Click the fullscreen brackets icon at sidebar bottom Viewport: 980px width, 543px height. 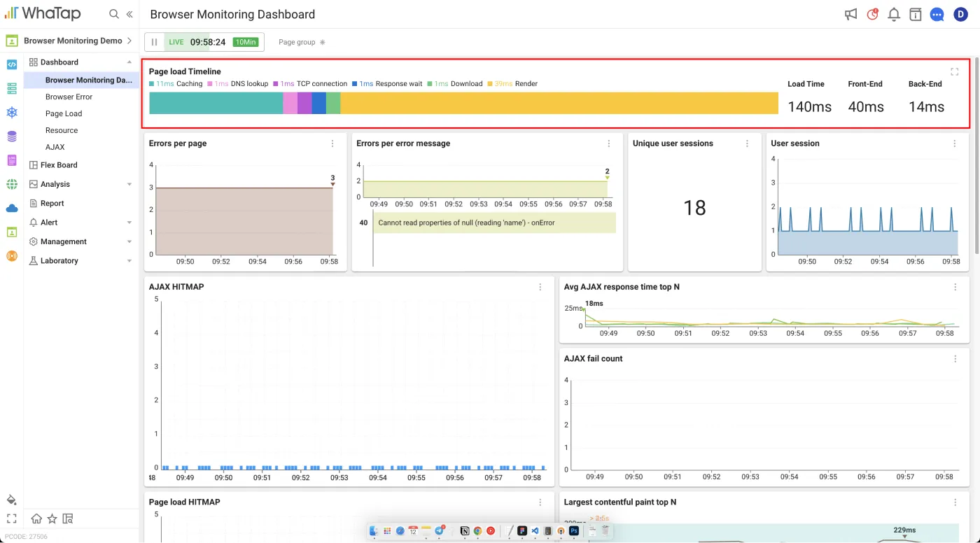[11, 519]
